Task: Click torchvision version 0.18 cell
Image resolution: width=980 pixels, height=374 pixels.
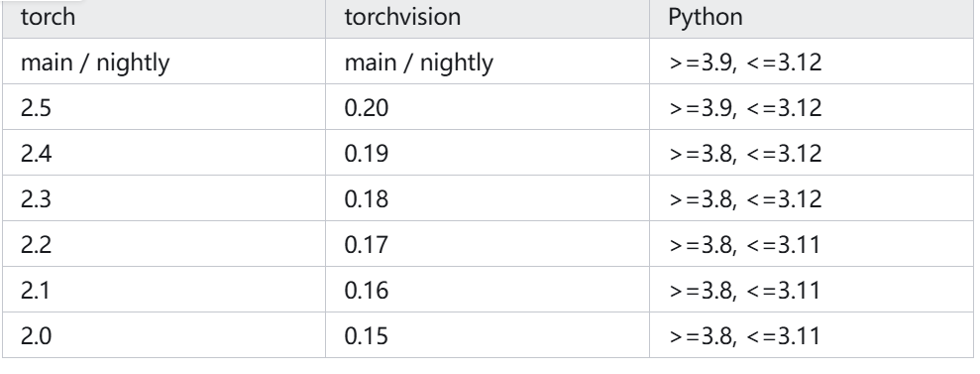Action: point(488,198)
